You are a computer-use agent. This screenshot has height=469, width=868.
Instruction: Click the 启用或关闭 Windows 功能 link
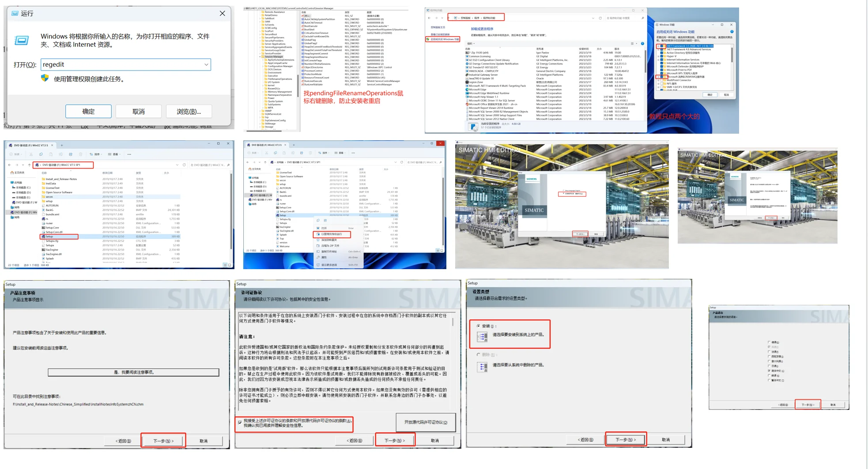point(445,39)
